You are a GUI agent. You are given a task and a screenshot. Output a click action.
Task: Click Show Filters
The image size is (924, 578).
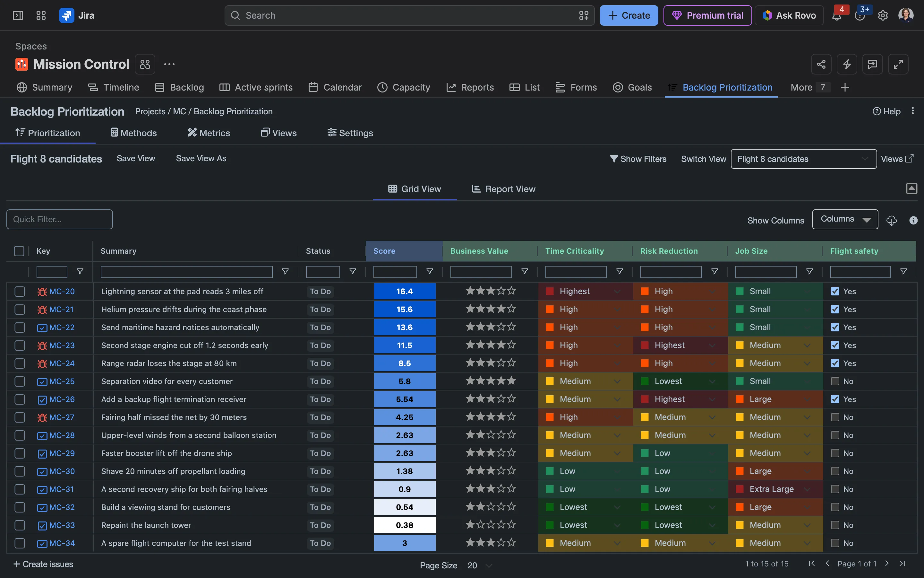(x=638, y=159)
